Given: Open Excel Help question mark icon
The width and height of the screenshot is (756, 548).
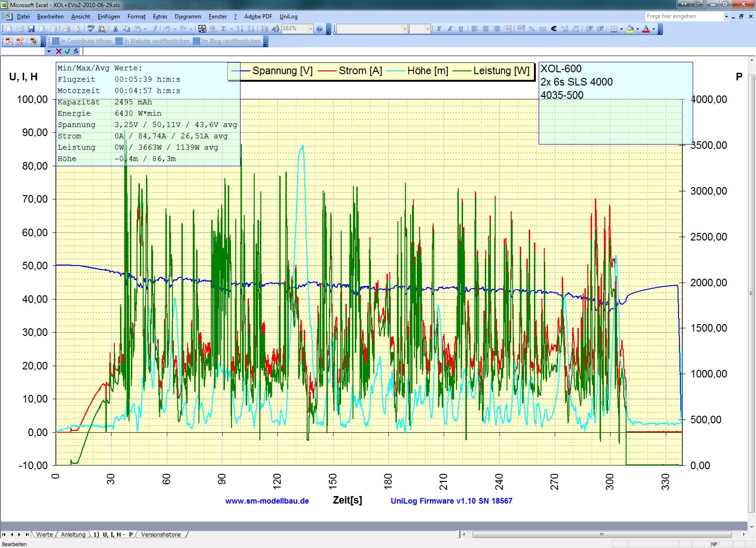Looking at the screenshot, I should coord(319,29).
